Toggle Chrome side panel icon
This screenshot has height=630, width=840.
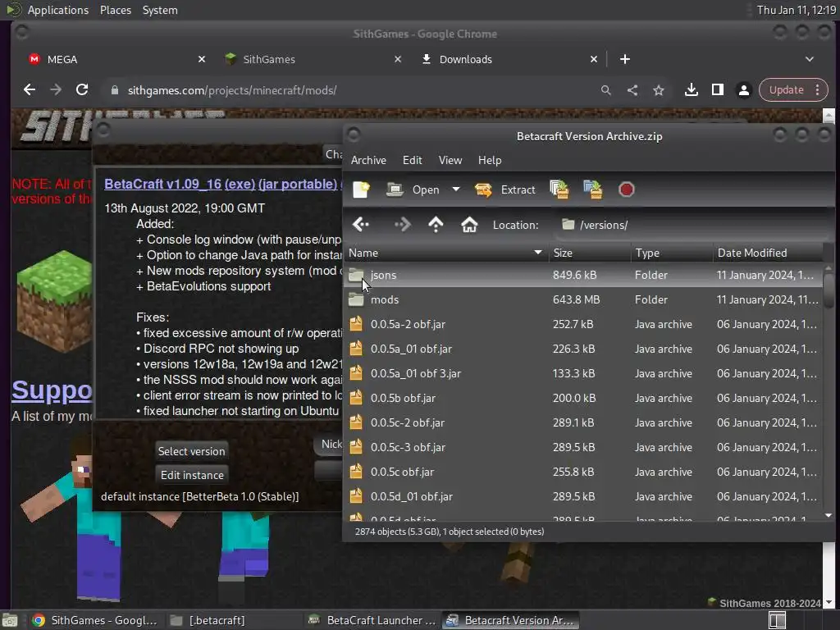point(717,90)
